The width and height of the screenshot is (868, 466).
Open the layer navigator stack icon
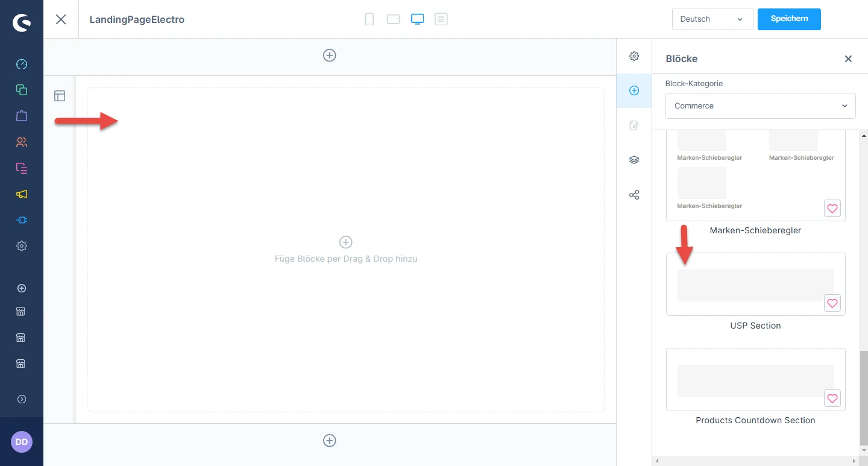634,160
